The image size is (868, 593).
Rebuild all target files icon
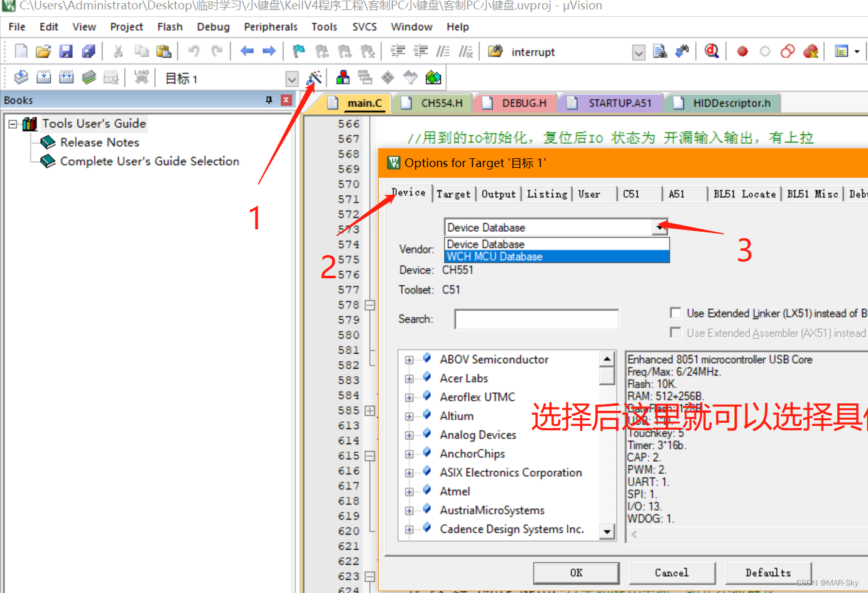pos(66,78)
